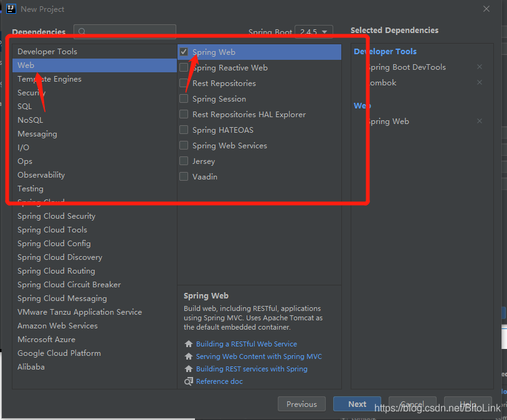Tick the Spring HATEOAS checkbox
This screenshot has width=507, height=420.
pos(184,130)
